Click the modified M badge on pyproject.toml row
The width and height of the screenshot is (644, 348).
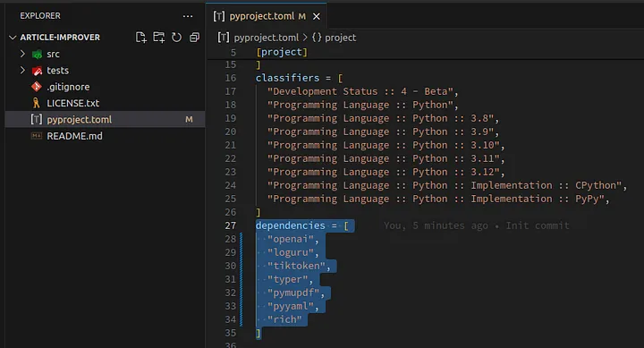click(189, 120)
